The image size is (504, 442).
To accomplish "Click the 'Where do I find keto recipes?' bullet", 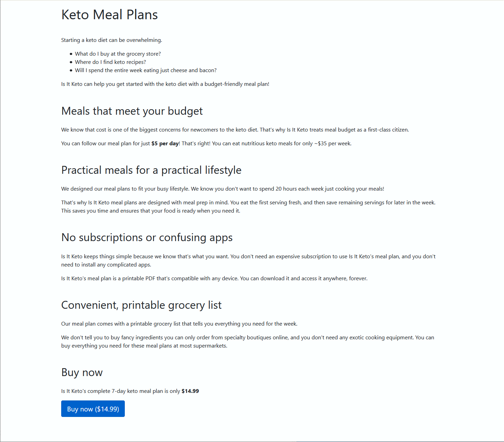I will tap(110, 62).
